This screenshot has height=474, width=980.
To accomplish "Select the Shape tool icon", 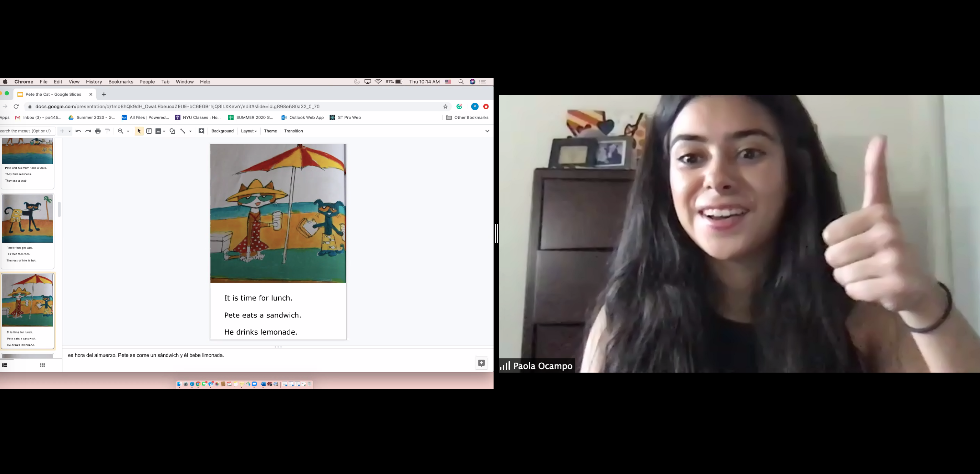I will click(x=172, y=131).
